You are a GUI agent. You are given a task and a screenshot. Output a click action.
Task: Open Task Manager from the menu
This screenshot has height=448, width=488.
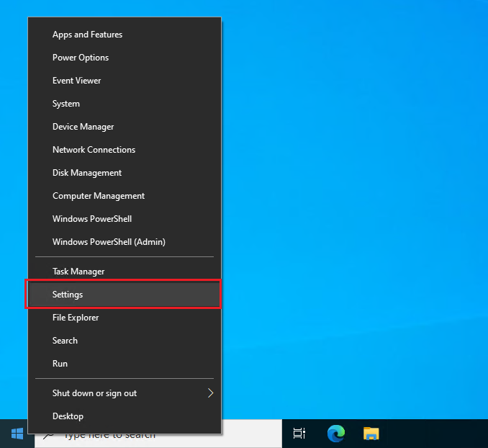coord(78,272)
